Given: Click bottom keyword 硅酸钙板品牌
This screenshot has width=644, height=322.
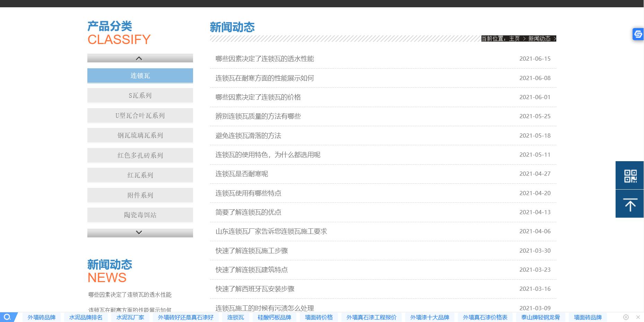Looking at the screenshot, I should pos(275,317).
